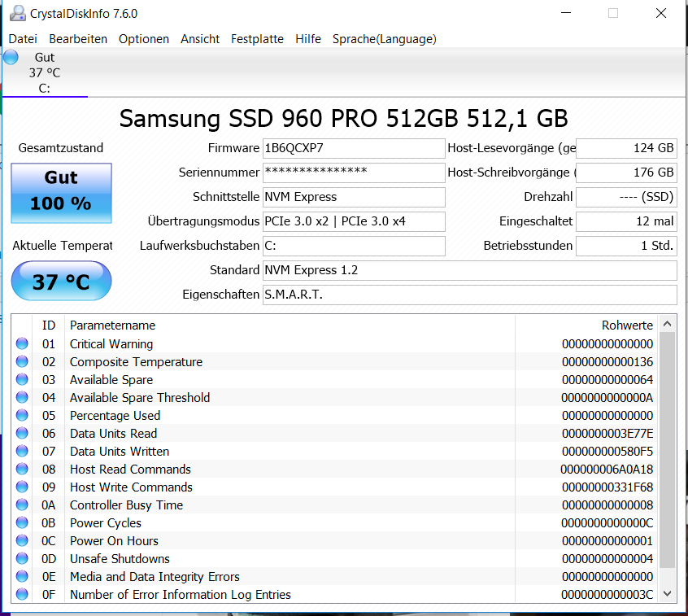Open the Festplatte menu
The height and width of the screenshot is (616, 688).
(x=257, y=39)
